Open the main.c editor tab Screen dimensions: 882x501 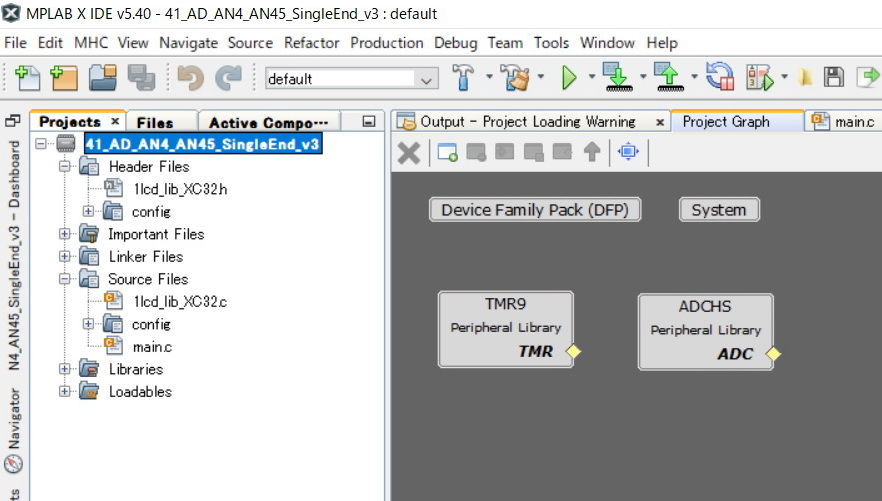[844, 121]
